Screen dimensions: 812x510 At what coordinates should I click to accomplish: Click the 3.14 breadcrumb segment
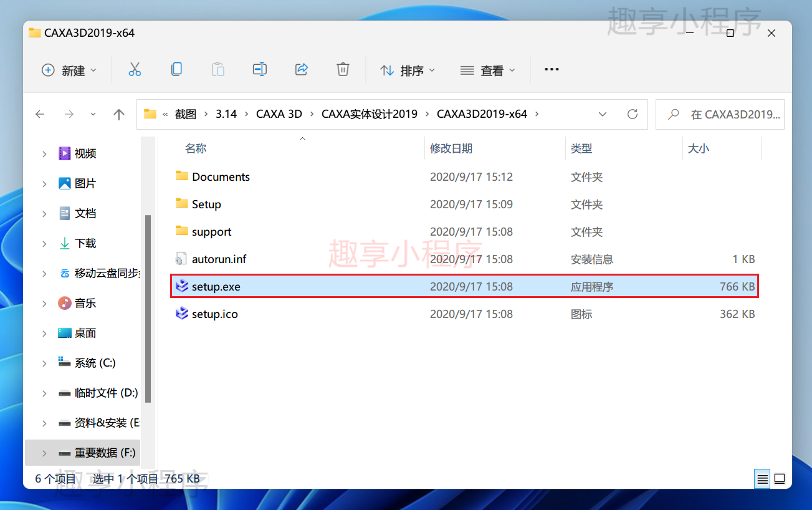pyautogui.click(x=226, y=114)
